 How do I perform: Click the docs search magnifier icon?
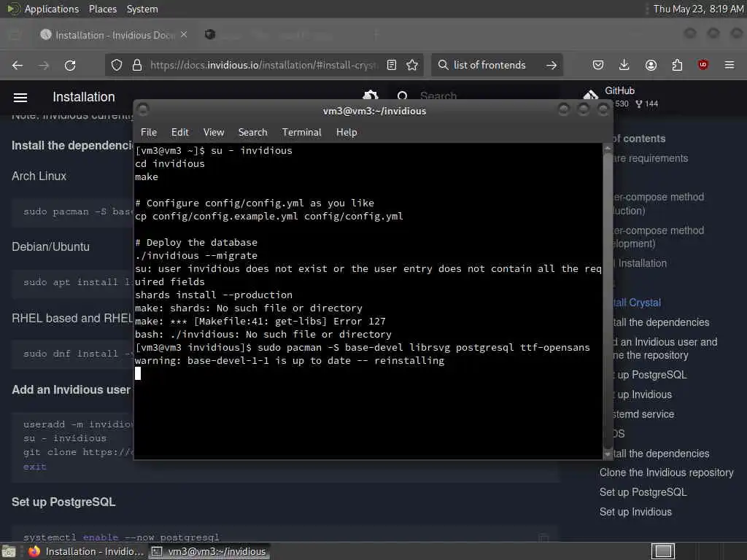[403, 96]
